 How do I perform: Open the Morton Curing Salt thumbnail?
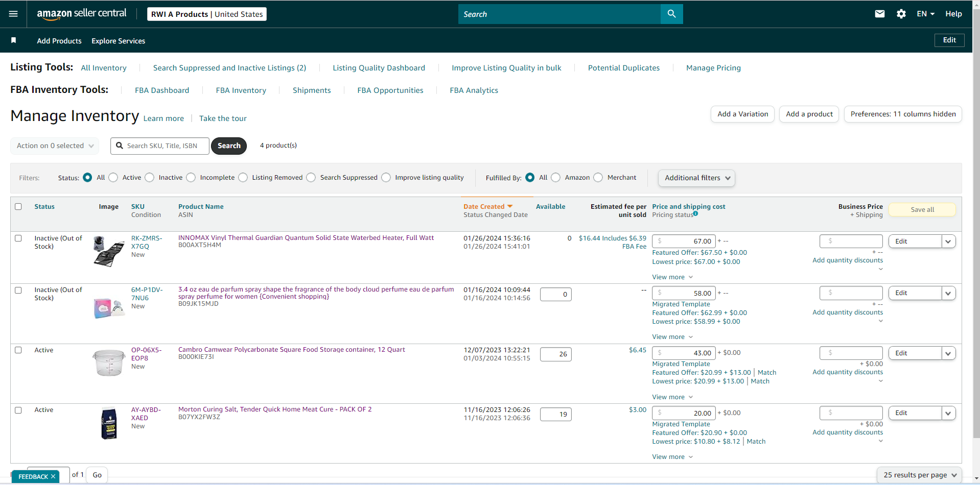(109, 423)
